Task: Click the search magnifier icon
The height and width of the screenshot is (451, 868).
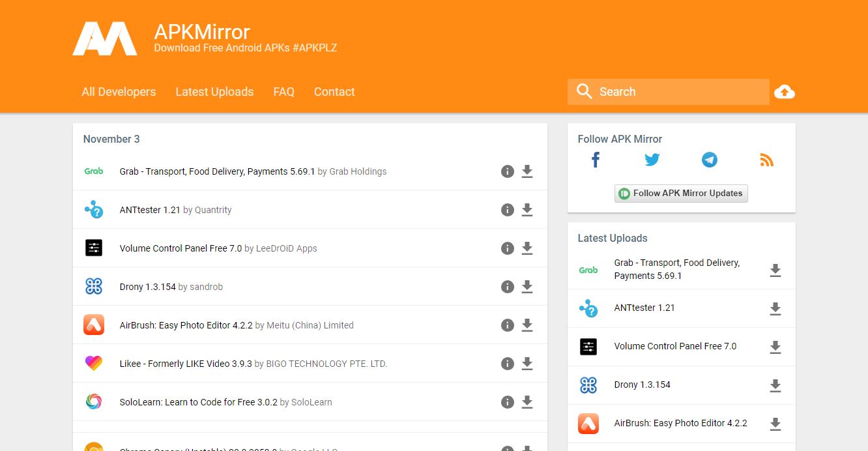Action: coord(584,91)
